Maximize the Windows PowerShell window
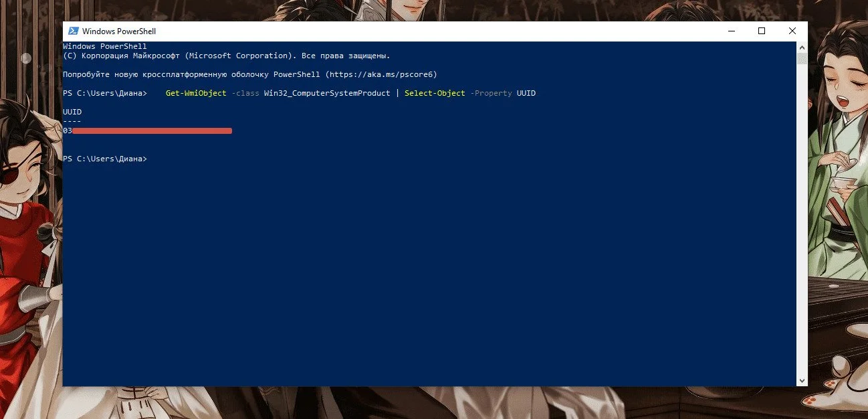This screenshot has width=868, height=419. (761, 31)
